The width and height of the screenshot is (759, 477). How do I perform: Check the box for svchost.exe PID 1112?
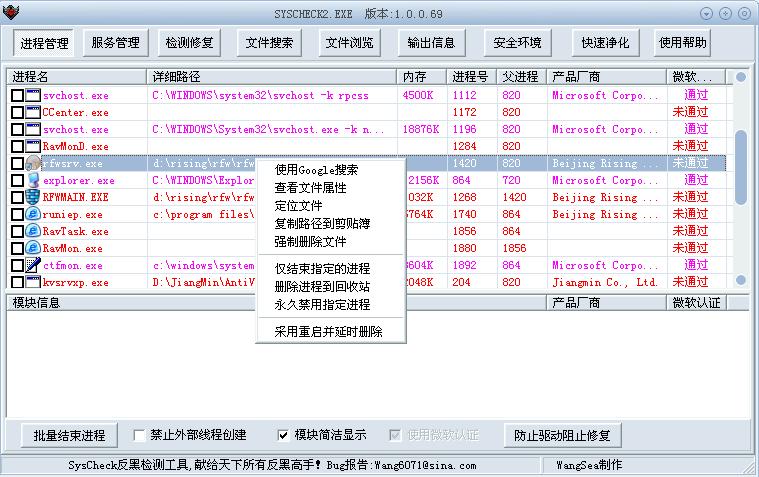tap(17, 95)
